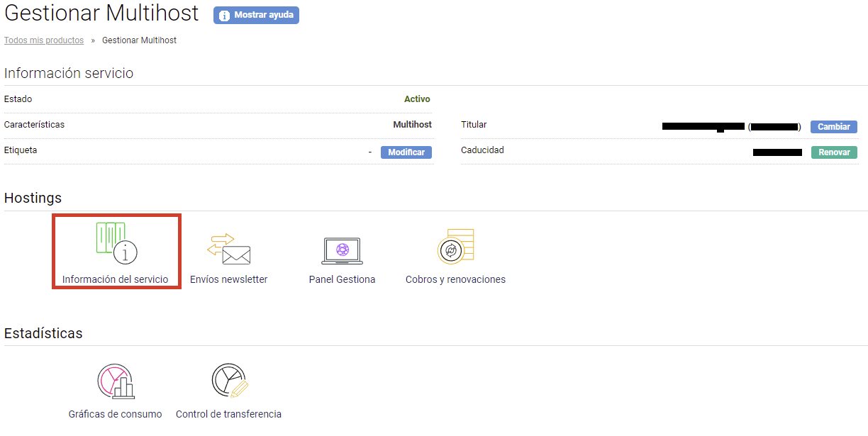The width and height of the screenshot is (868, 436).
Task: Open the Envíos newsletter text link
Action: [228, 279]
